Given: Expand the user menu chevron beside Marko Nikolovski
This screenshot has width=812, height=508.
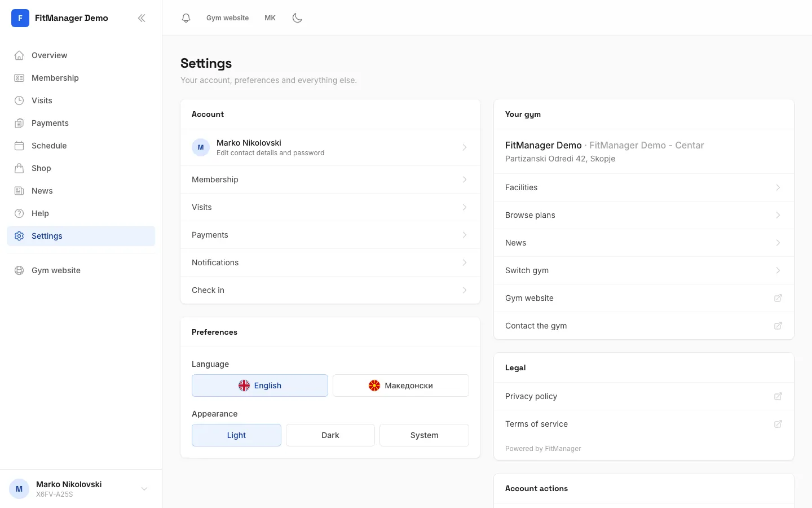Looking at the screenshot, I should 144,489.
